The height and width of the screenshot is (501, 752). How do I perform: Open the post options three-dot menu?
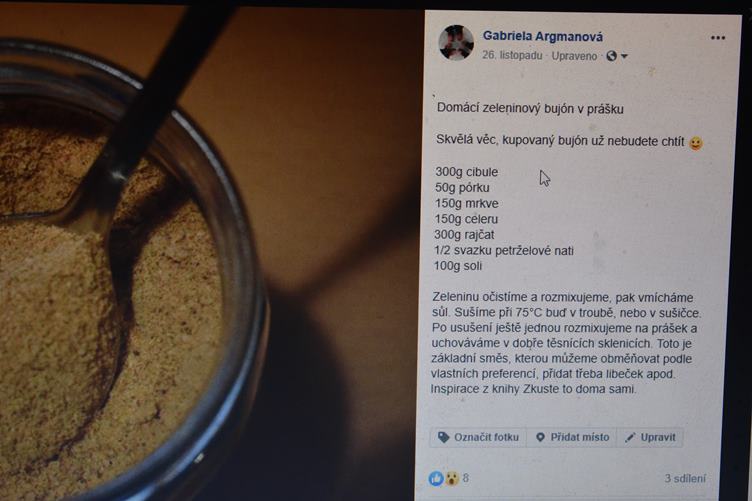(717, 37)
